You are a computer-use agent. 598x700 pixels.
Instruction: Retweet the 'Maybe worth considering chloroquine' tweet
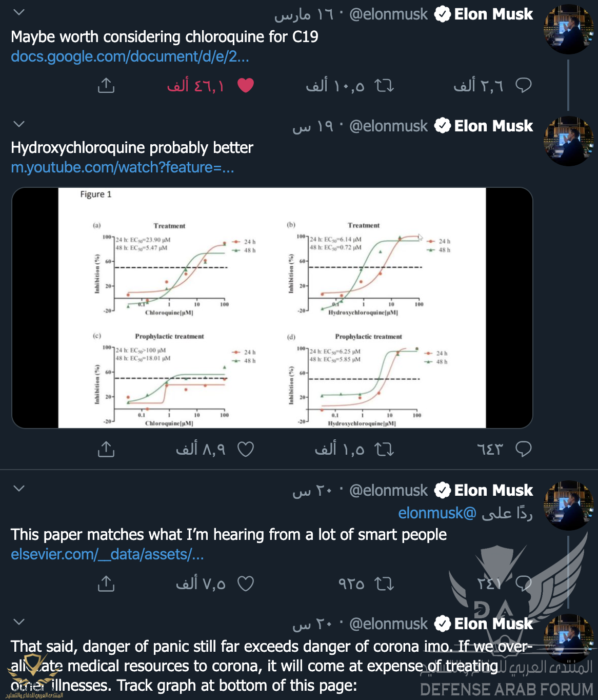pyautogui.click(x=384, y=85)
